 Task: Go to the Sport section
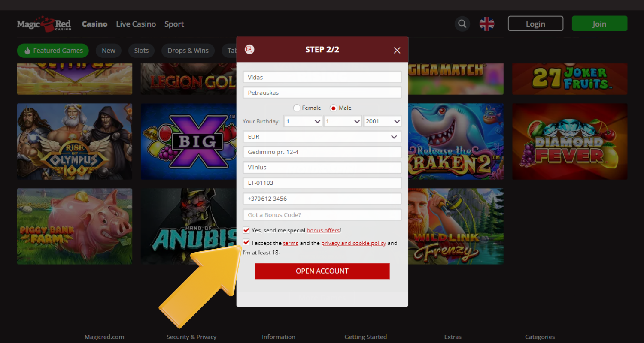point(174,24)
